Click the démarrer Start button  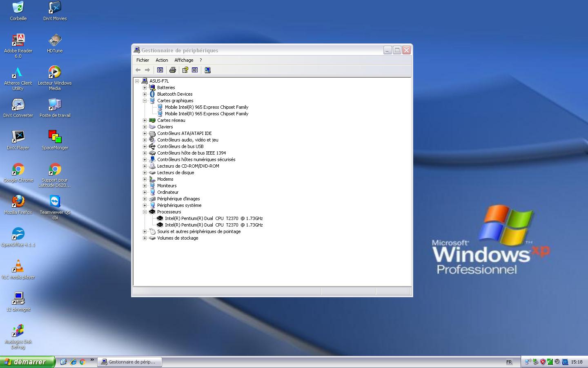(x=27, y=362)
